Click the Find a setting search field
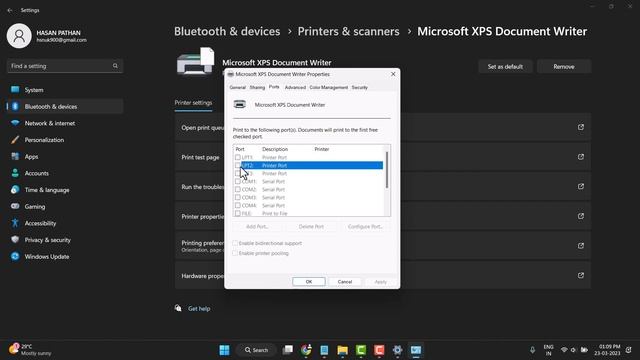This screenshot has height=360, width=640. pyautogui.click(x=65, y=66)
